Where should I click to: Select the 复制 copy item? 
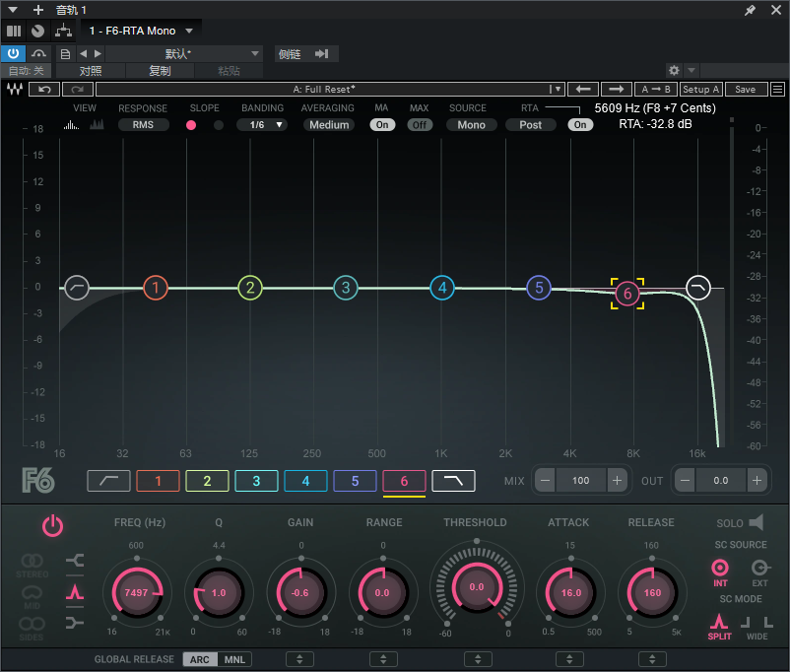pyautogui.click(x=160, y=71)
